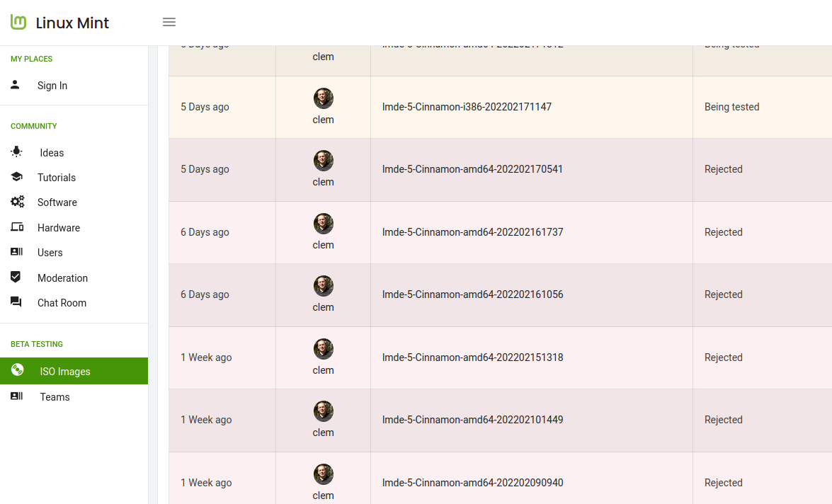The image size is (832, 504).
Task: Open lmde-5-Cinnamon-amd64-202202101449 ISO
Action: (x=473, y=420)
